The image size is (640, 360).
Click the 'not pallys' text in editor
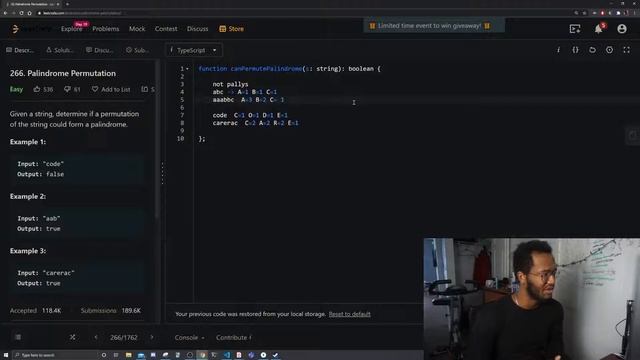[230, 84]
